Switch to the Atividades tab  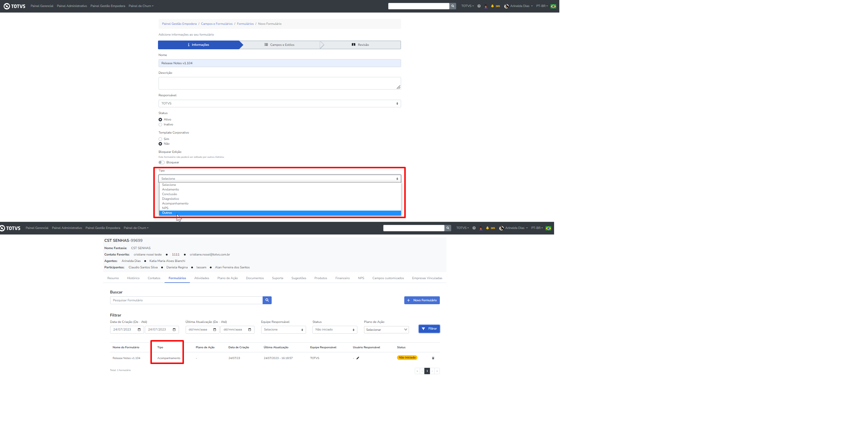tap(201, 278)
